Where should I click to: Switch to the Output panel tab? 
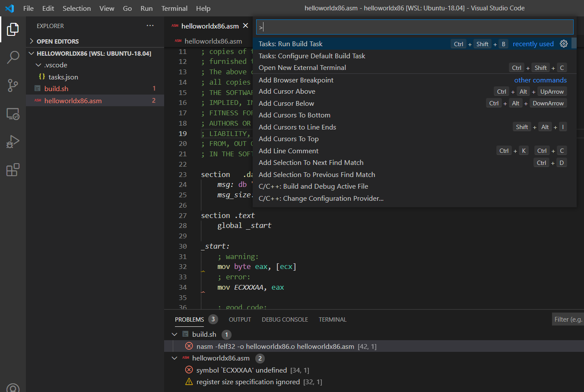(240, 319)
